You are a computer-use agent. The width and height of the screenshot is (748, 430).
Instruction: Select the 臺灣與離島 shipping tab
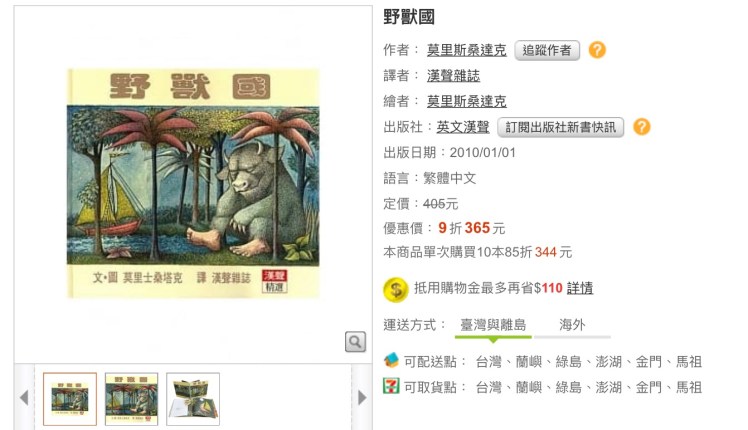coord(493,325)
